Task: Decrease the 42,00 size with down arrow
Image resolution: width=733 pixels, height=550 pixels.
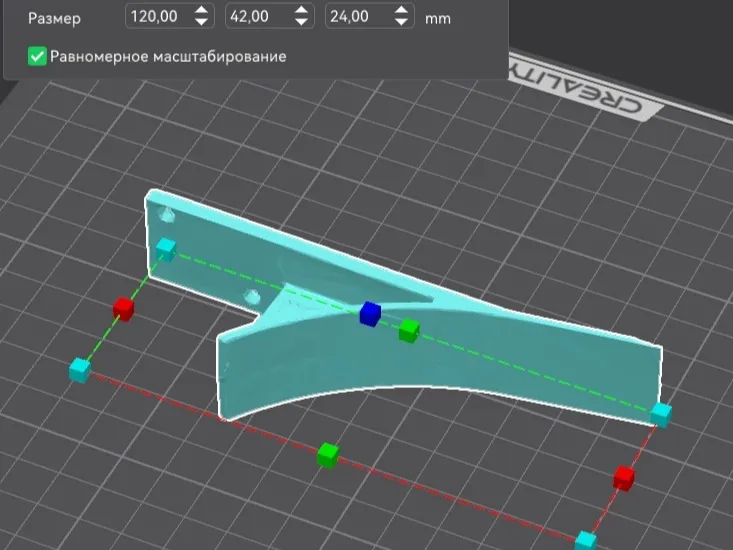Action: 302,22
